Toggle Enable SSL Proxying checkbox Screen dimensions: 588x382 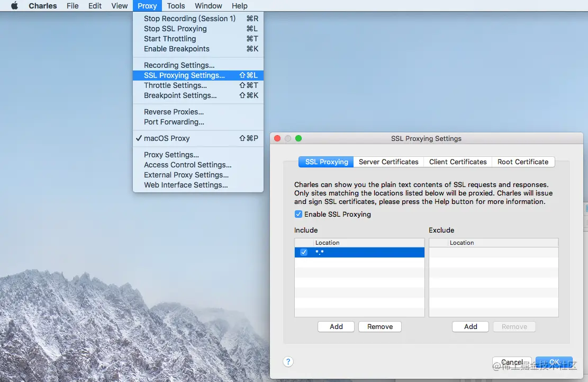[x=298, y=214]
